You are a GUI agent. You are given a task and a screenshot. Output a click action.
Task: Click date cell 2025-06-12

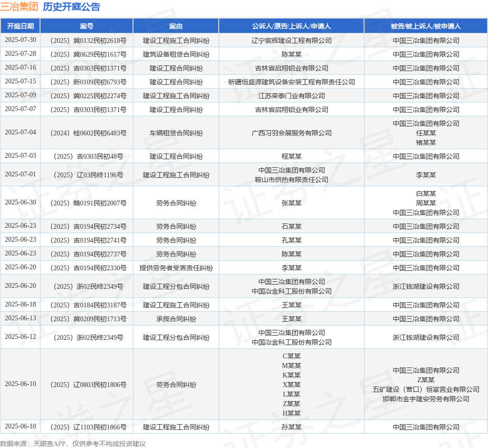tap(20, 337)
